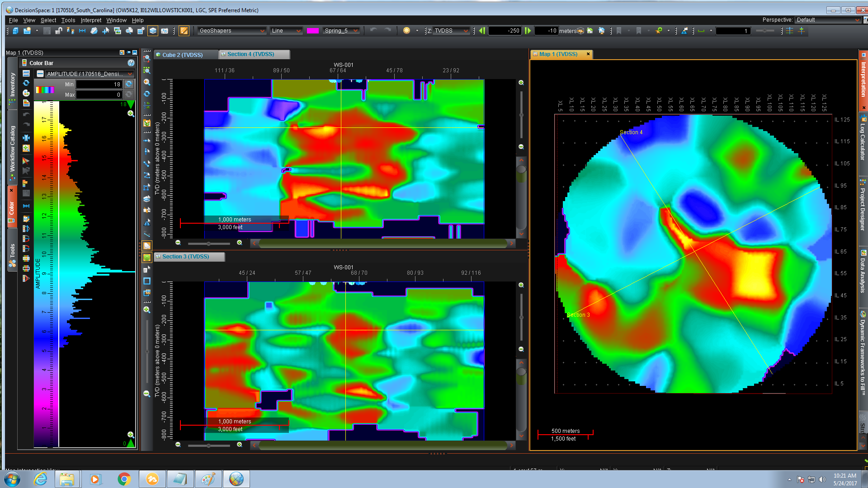
Task: Open Google Chrome from the taskbar
Action: coord(124,479)
